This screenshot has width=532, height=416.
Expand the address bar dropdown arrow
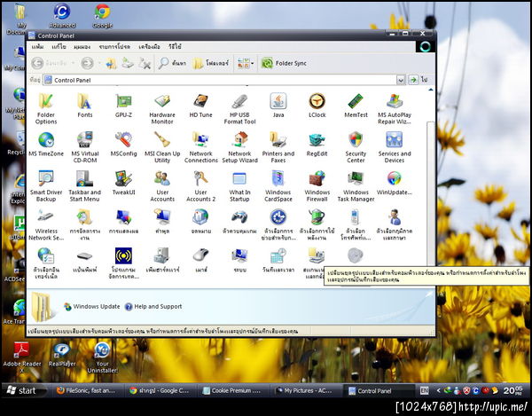401,80
